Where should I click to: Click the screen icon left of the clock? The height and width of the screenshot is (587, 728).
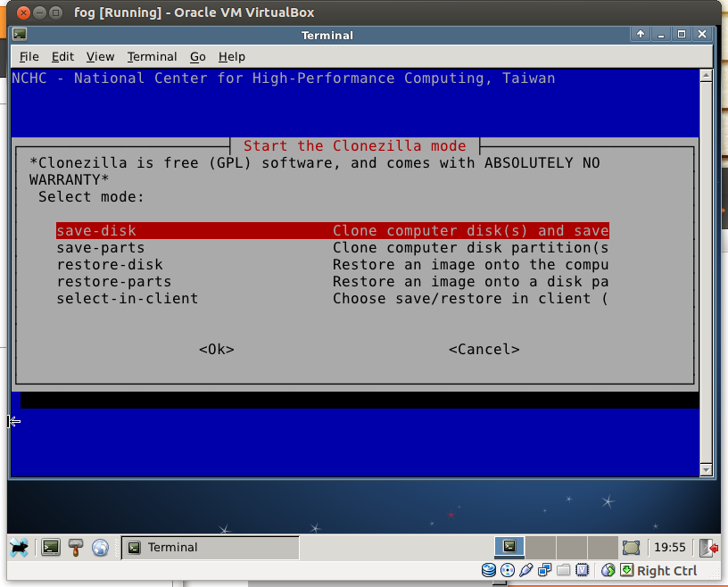coord(631,547)
